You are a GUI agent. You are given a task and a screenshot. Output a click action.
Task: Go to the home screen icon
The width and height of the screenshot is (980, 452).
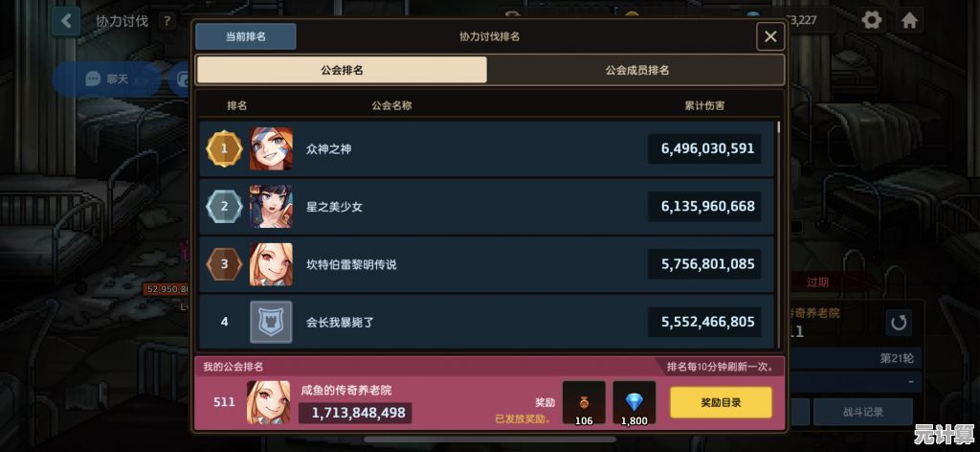(x=909, y=21)
